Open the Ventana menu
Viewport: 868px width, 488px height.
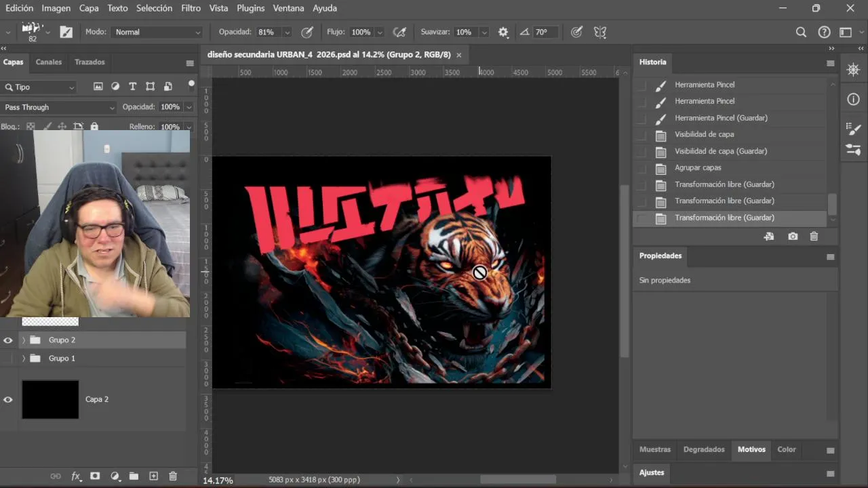[288, 8]
